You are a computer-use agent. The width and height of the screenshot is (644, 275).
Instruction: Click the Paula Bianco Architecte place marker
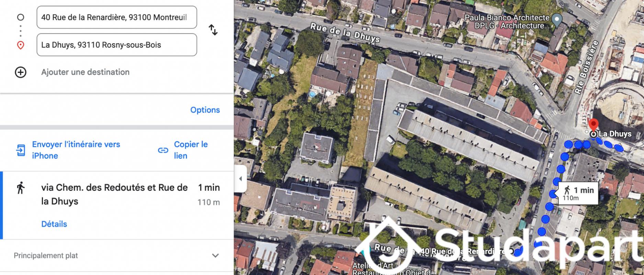tap(556, 21)
